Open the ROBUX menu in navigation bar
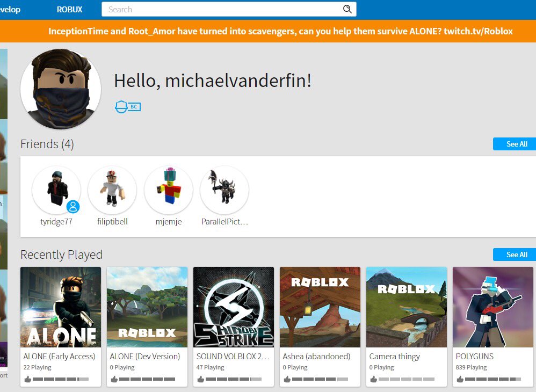Viewport: 536px width, 392px height. pyautogui.click(x=69, y=10)
